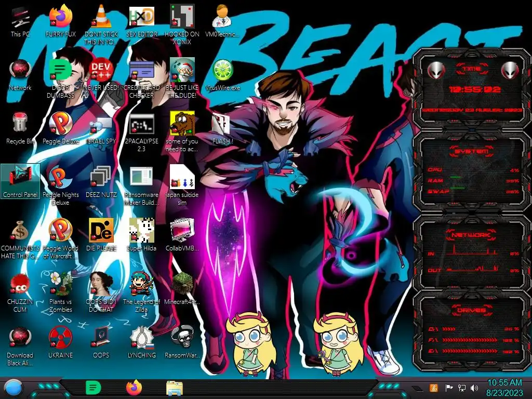Click the right alien head widget icon
532x399 pixels.
coord(510,70)
